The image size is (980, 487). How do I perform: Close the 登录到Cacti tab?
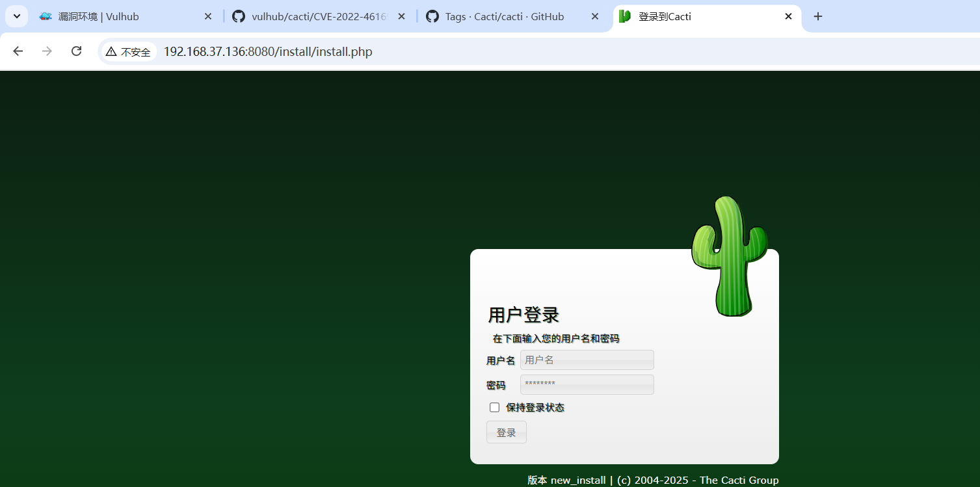788,16
